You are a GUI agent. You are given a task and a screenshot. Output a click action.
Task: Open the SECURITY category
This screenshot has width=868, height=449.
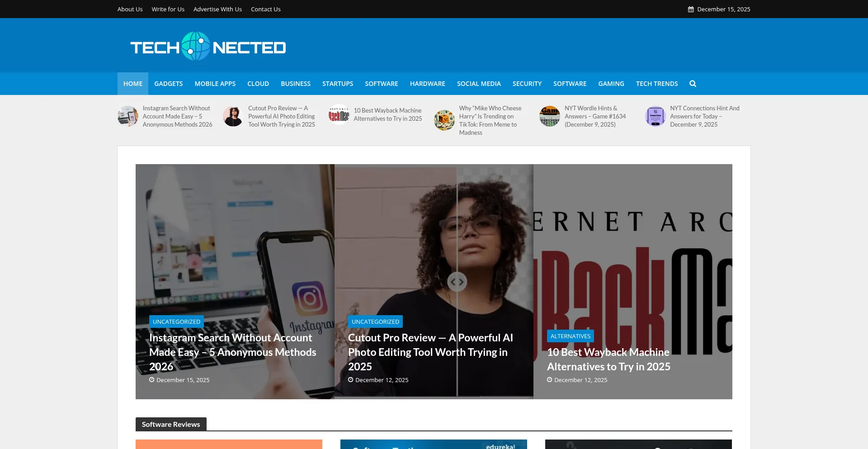pyautogui.click(x=527, y=84)
